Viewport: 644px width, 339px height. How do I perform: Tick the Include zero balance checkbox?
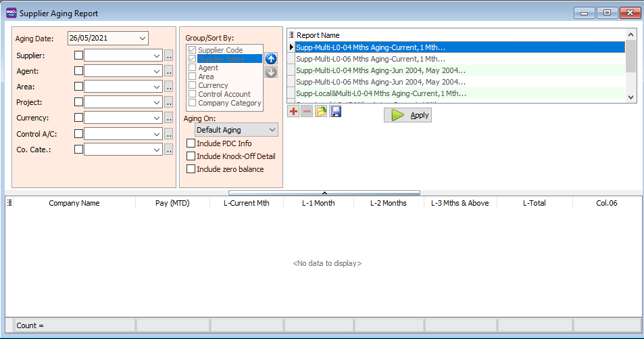(191, 169)
